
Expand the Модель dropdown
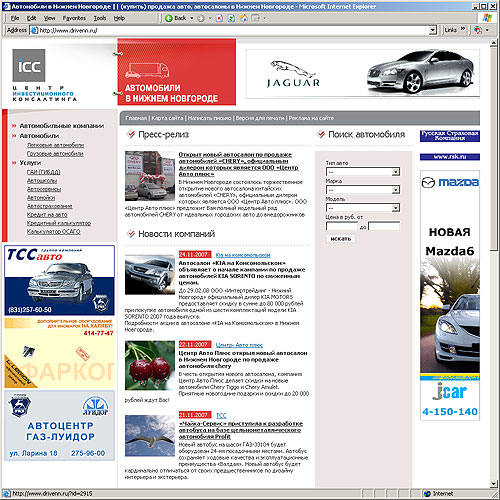[x=363, y=208]
